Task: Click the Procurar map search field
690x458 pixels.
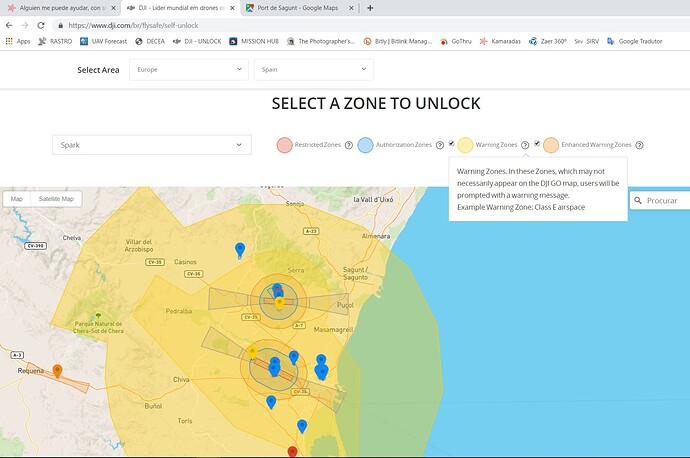Action: click(x=660, y=201)
